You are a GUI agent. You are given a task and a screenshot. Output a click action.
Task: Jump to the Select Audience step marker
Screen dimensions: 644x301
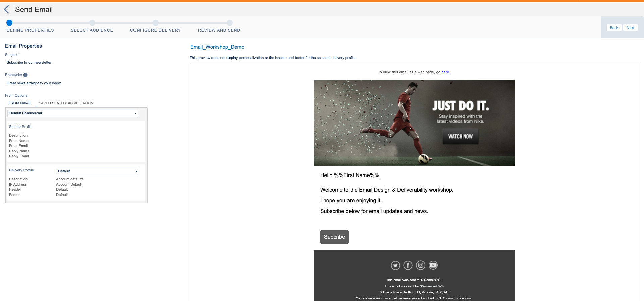(x=92, y=23)
